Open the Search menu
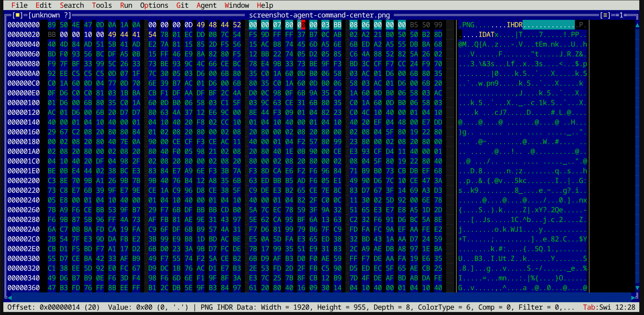Viewport: 644px width, 315px height. [x=72, y=5]
